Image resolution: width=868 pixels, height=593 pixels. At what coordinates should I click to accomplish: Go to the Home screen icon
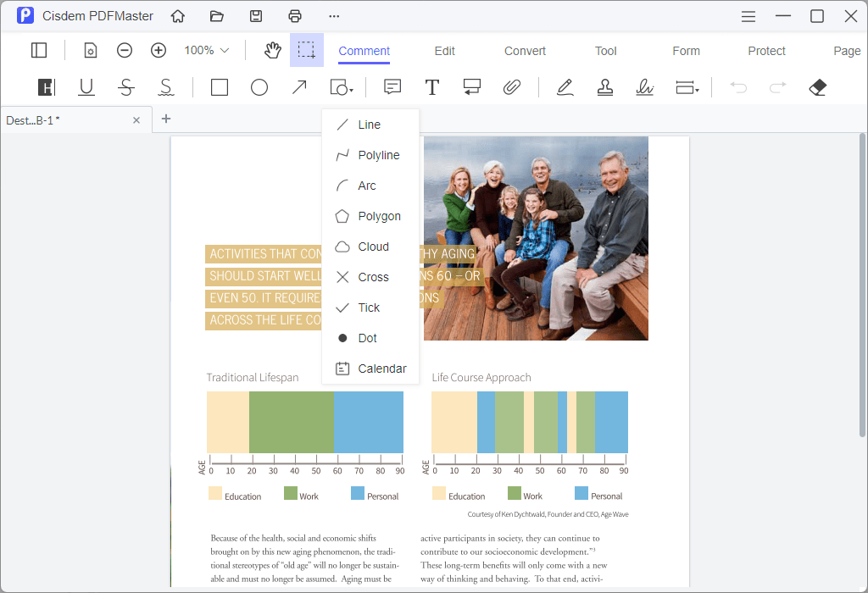pos(178,16)
